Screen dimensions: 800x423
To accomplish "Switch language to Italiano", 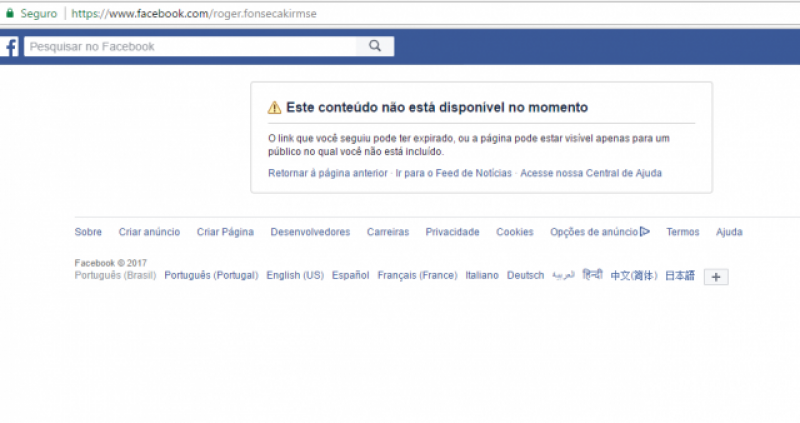I will pyautogui.click(x=482, y=275).
